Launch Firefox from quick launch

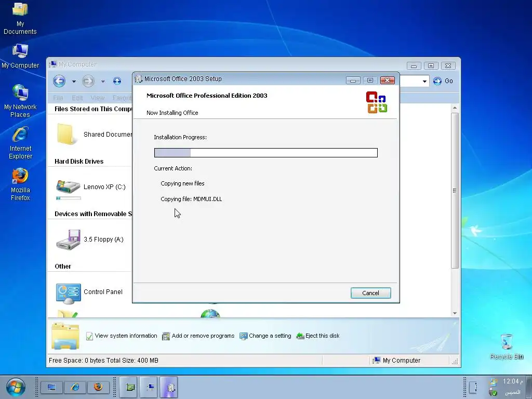[x=98, y=387]
